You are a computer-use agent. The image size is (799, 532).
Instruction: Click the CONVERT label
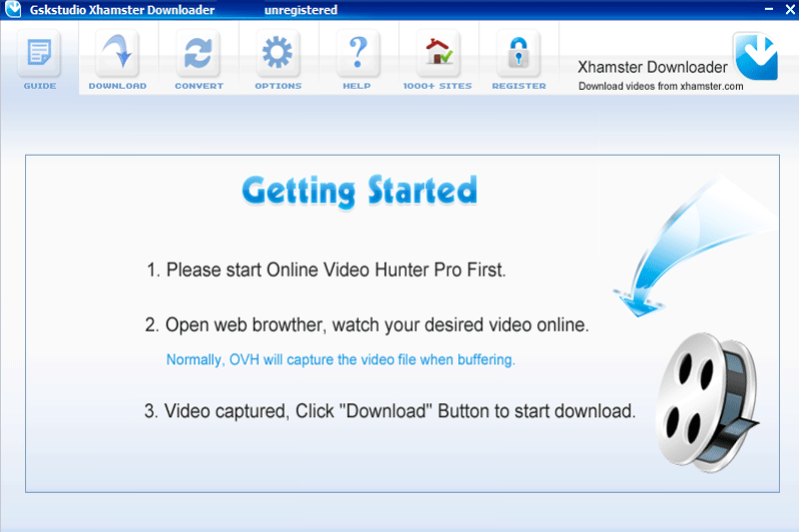click(x=199, y=86)
